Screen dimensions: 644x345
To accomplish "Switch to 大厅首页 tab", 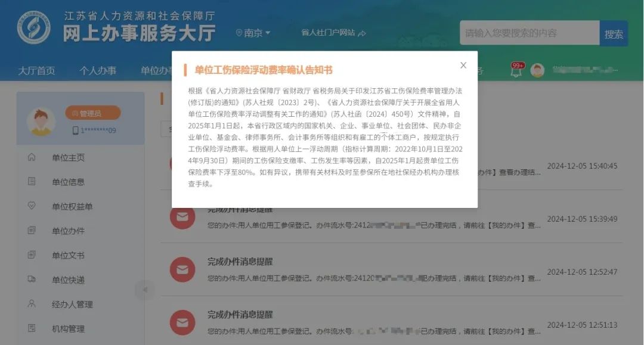I will pyautogui.click(x=36, y=70).
